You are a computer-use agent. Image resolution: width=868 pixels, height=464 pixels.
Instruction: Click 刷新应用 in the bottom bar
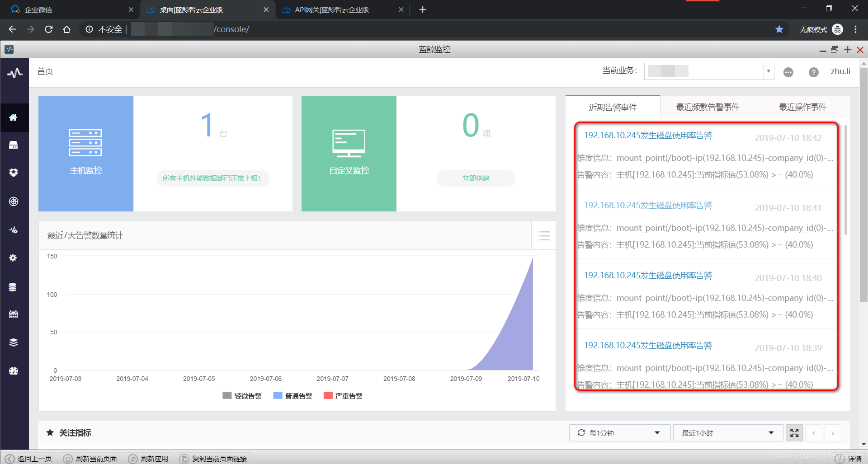tap(149, 459)
